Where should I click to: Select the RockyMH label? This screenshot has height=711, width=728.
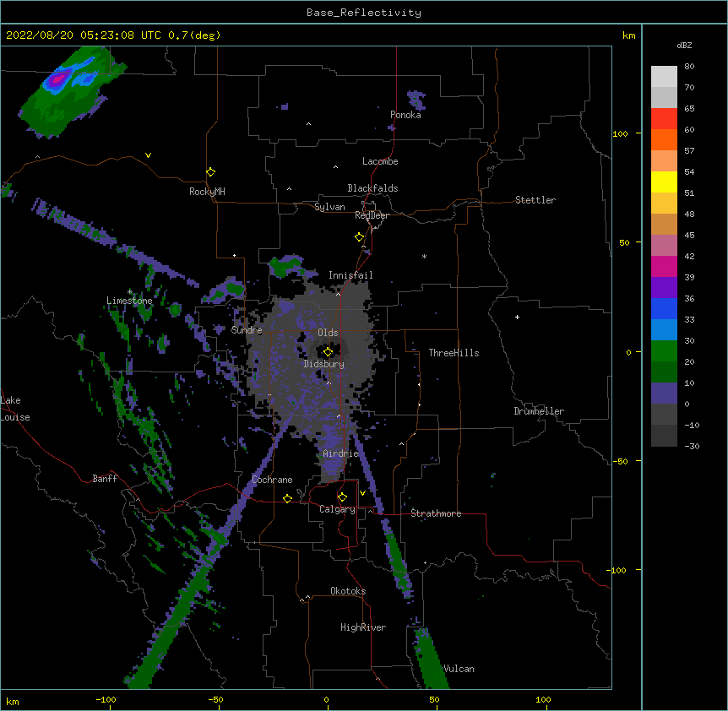[207, 192]
